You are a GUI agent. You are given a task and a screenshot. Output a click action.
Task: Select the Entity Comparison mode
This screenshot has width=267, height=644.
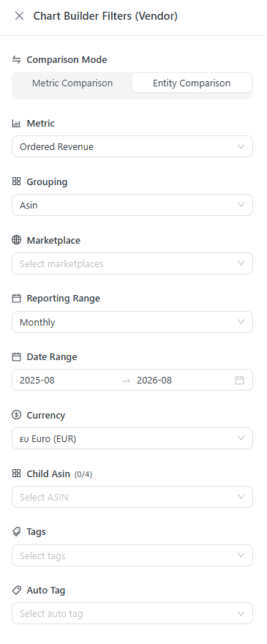(x=192, y=83)
